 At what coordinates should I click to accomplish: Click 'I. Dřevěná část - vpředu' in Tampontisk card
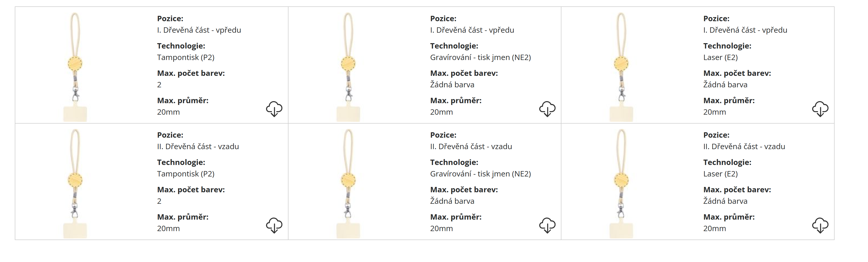click(199, 30)
